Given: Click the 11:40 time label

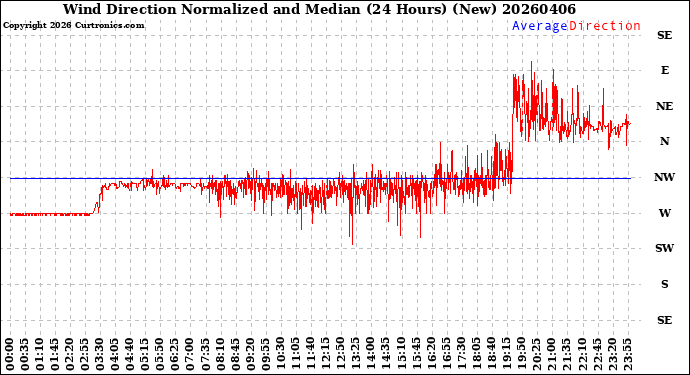Looking at the screenshot, I should [x=310, y=354].
